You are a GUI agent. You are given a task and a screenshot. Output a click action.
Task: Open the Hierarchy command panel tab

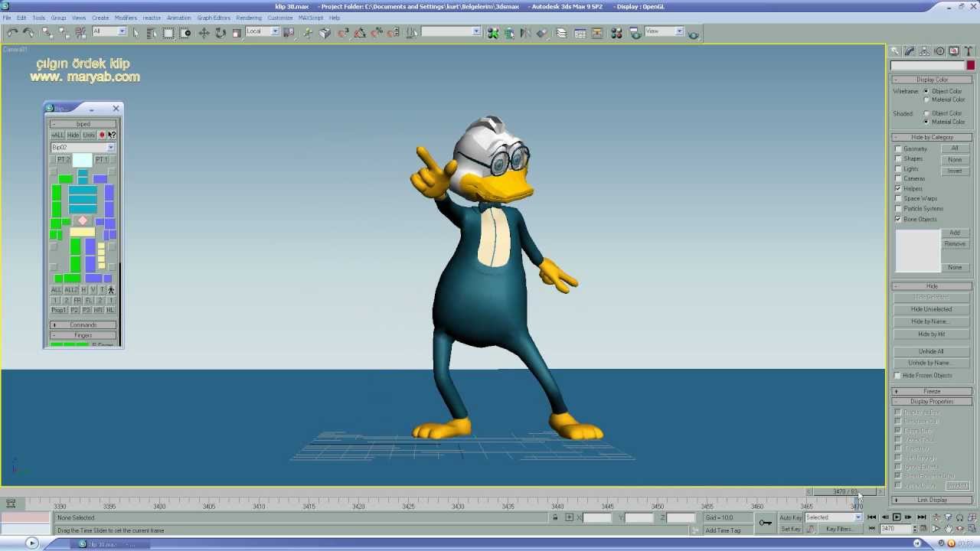[925, 51]
